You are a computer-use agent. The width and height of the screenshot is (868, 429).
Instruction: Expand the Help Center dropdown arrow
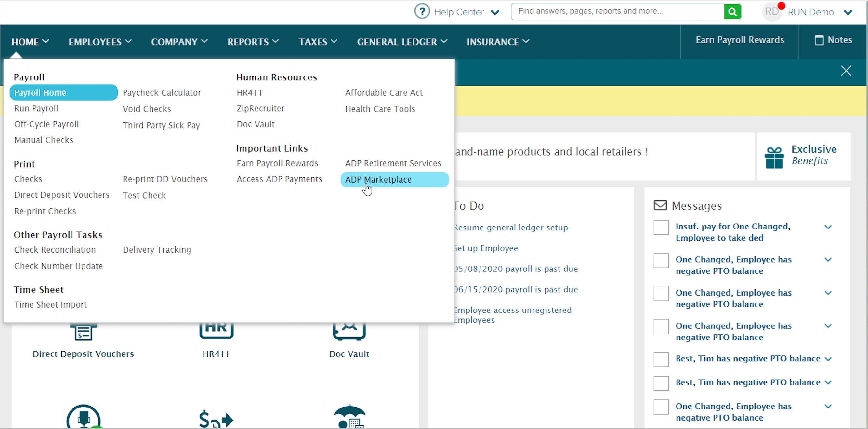pos(495,12)
